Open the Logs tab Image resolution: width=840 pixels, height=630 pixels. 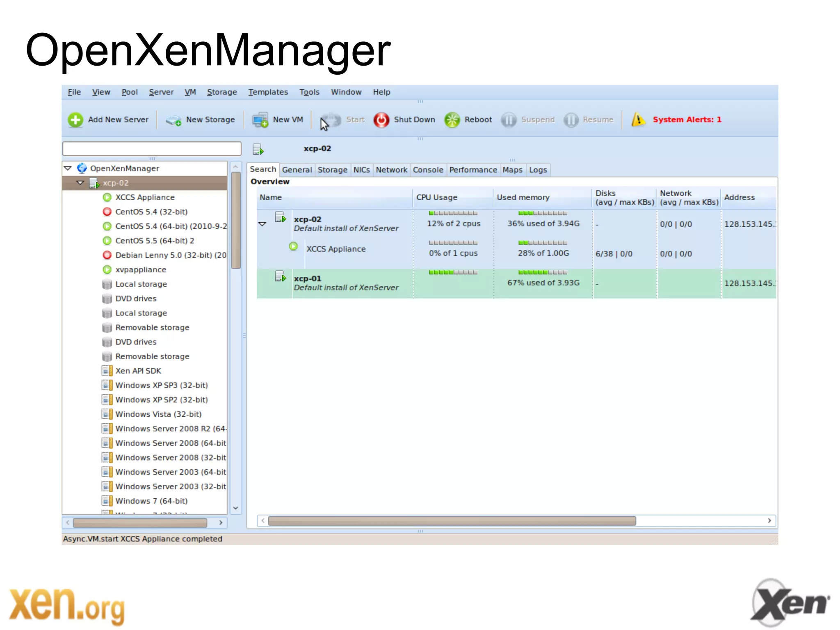(538, 170)
